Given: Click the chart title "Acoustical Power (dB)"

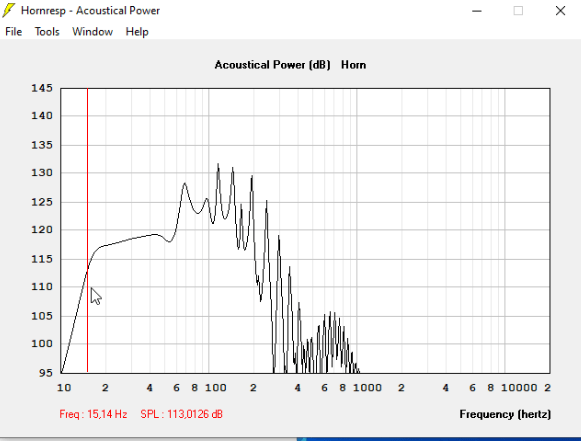Looking at the screenshot, I should (272, 65).
